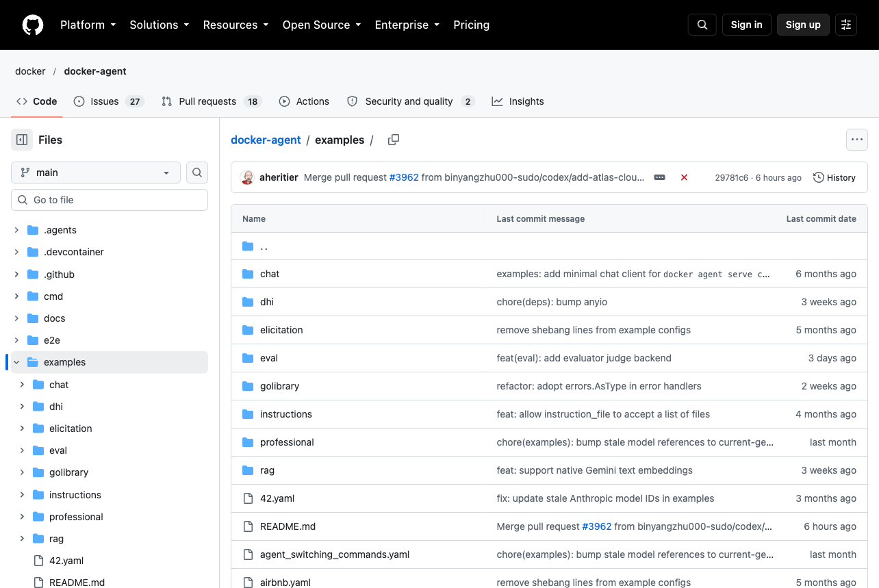Open pull request #3962 link in commit bar
This screenshot has width=879, height=588.
404,177
